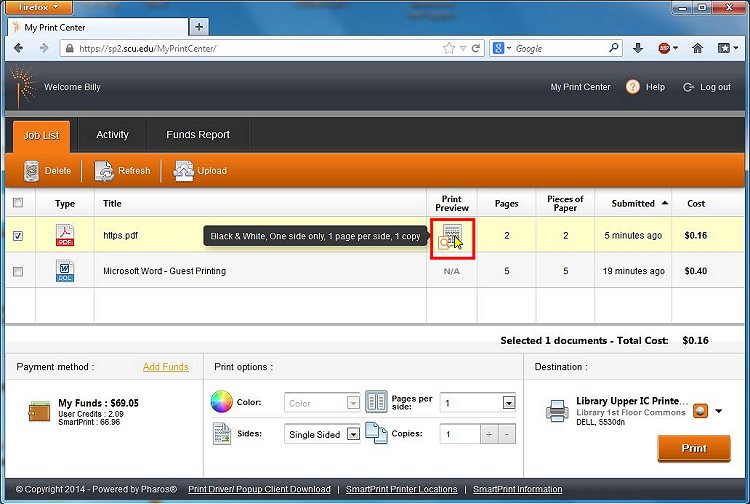The height and width of the screenshot is (504, 750).
Task: Click the Pages per side layout icon
Action: (376, 402)
